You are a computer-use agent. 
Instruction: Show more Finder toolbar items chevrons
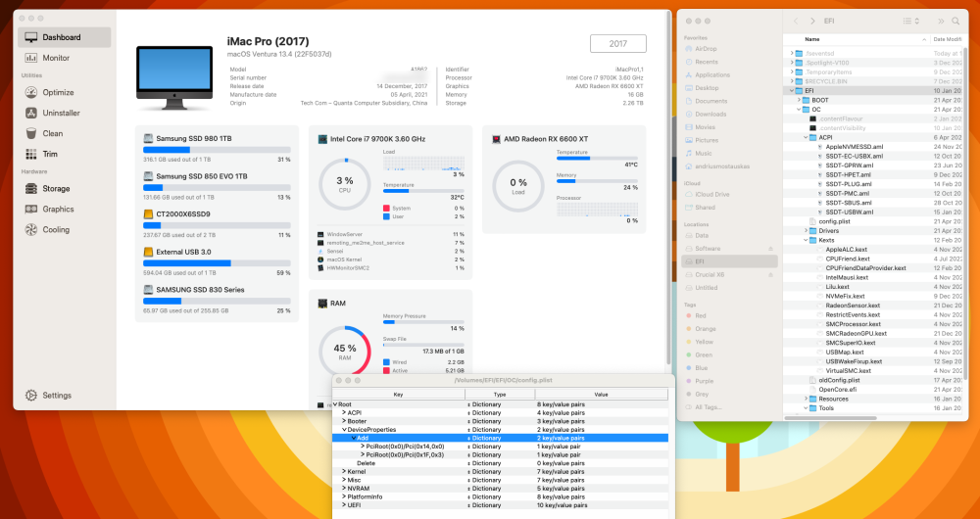tap(941, 22)
